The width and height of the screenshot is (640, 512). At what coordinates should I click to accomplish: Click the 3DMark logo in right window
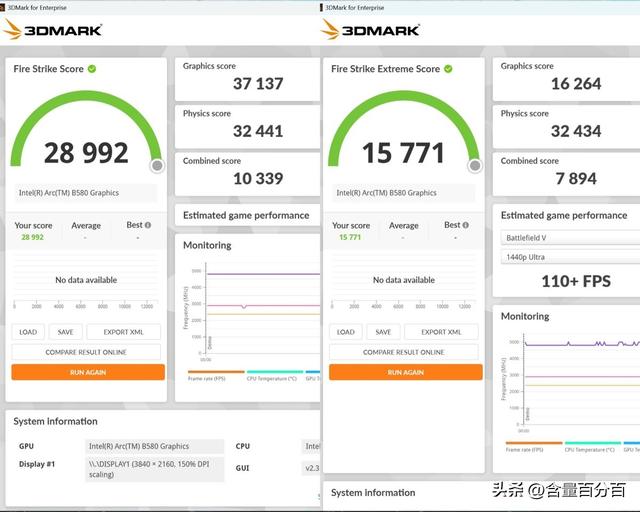point(370,30)
